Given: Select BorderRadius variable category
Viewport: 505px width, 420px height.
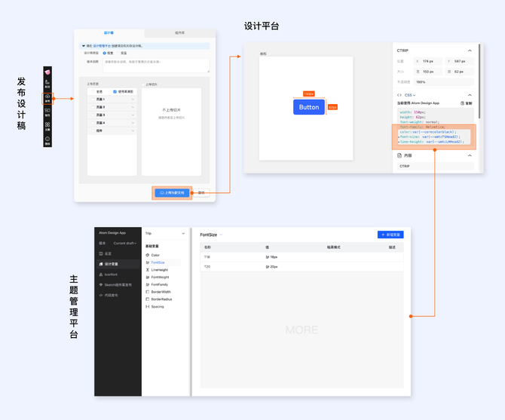Looking at the screenshot, I should (161, 299).
